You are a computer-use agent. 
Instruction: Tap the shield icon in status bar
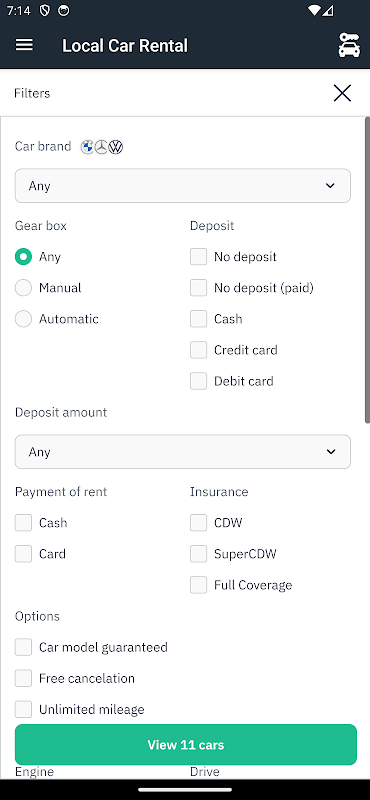point(45,10)
